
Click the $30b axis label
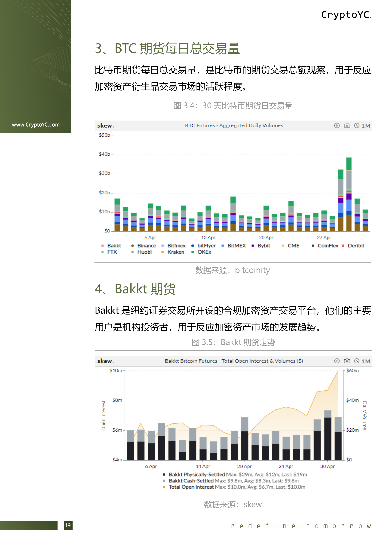click(x=104, y=173)
